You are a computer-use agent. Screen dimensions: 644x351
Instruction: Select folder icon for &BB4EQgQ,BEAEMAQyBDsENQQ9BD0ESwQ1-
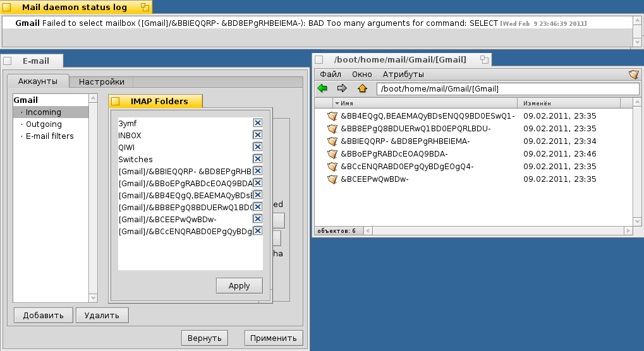pyautogui.click(x=332, y=116)
